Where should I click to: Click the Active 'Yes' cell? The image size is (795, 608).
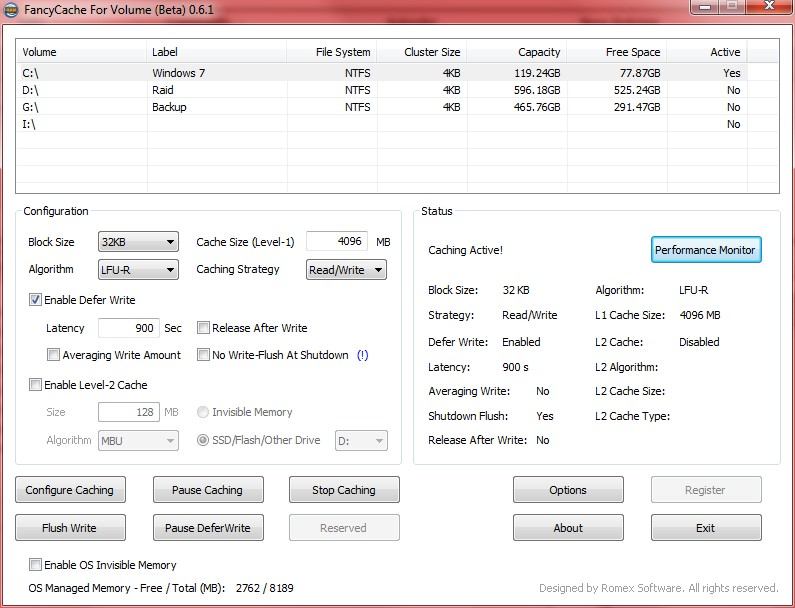tap(732, 73)
